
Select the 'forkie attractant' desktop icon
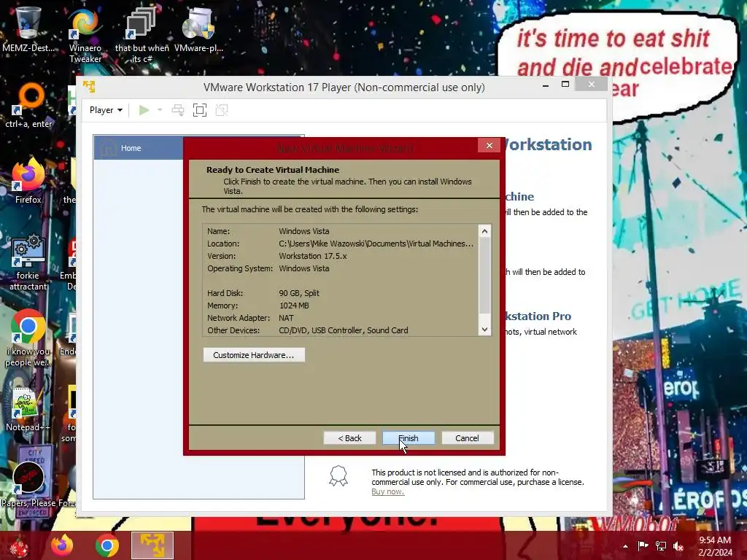(x=28, y=262)
